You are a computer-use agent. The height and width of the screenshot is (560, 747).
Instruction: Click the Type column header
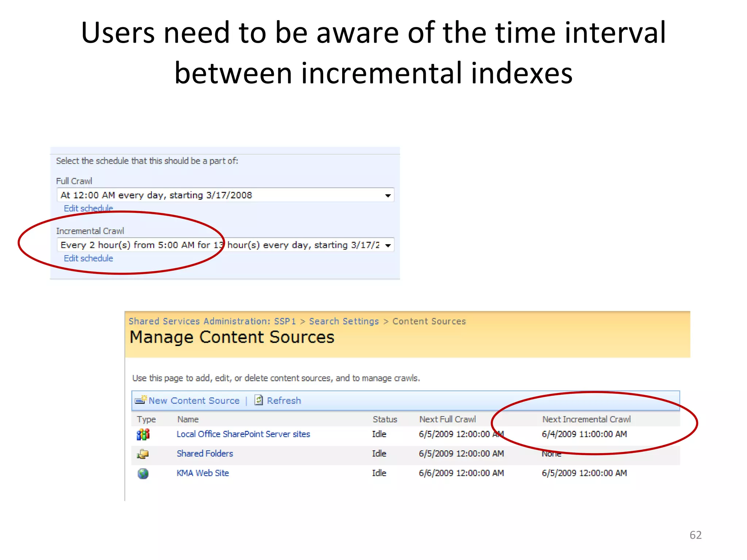[x=146, y=419]
